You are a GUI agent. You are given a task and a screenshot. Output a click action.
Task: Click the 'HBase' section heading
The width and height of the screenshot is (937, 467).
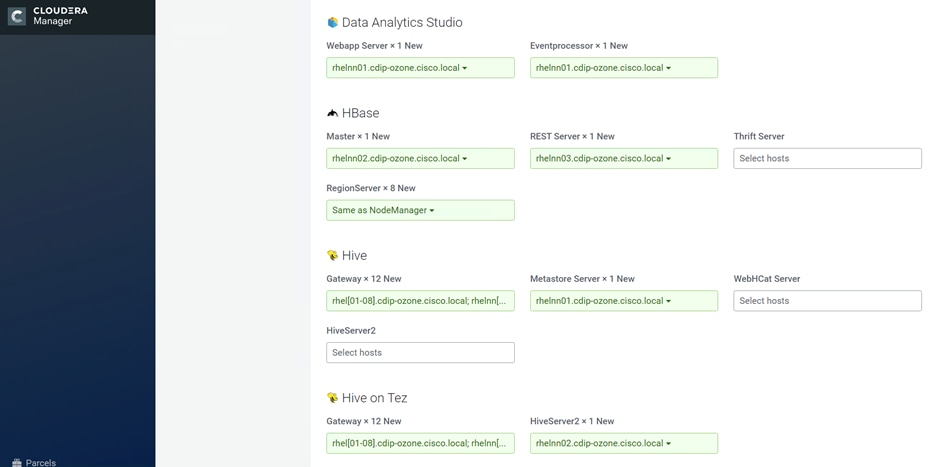coord(360,113)
